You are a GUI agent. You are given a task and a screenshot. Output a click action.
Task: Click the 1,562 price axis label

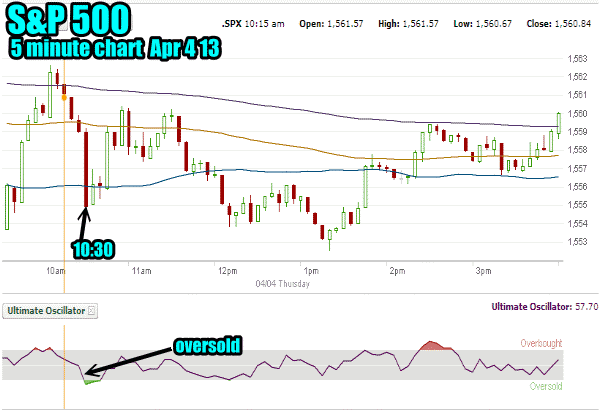[x=578, y=77]
